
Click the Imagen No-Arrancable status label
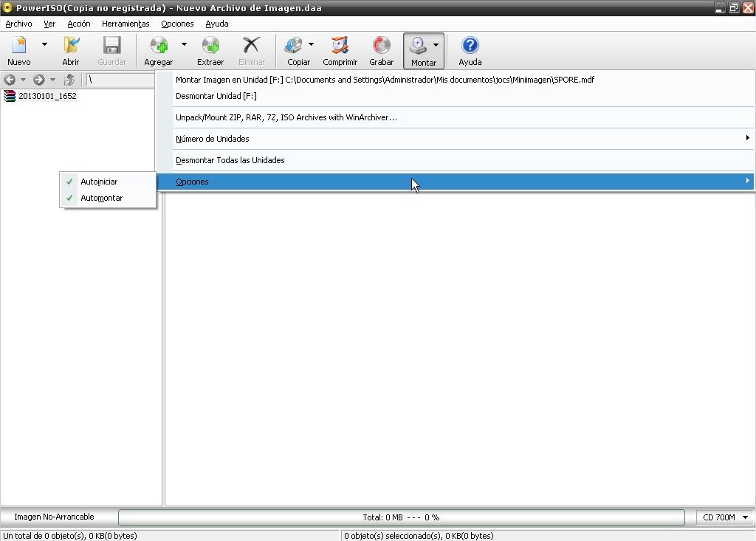(54, 517)
